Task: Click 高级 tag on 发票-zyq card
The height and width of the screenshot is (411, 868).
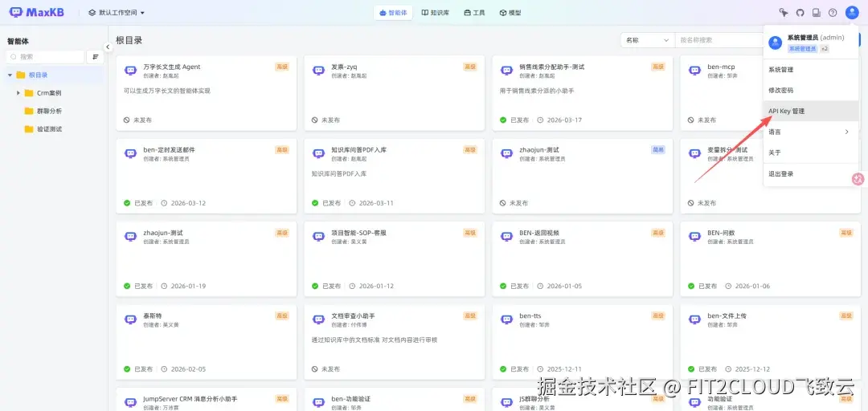Action: 470,67
